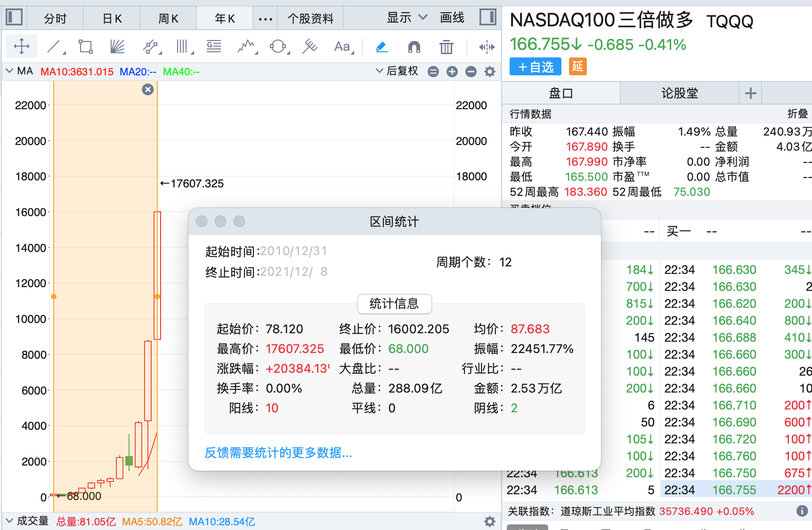The height and width of the screenshot is (530, 812).
Task: Toggle the left sidebar panel
Action: click(x=14, y=18)
